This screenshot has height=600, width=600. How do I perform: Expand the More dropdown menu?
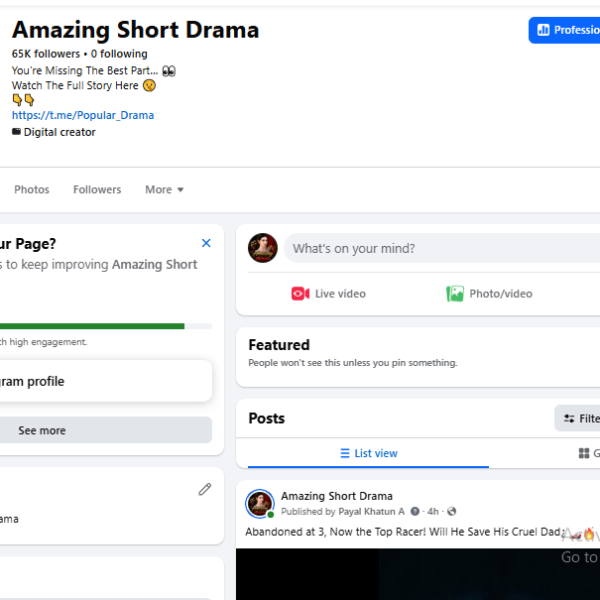(164, 189)
